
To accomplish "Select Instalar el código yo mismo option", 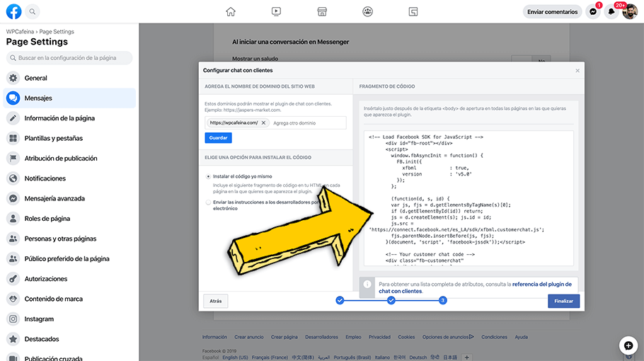I will [x=208, y=176].
